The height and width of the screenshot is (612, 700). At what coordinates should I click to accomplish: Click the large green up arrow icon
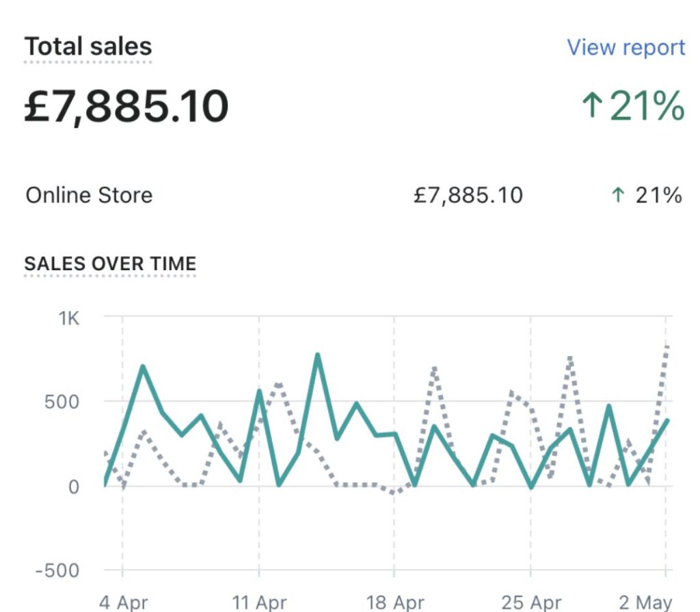point(592,107)
